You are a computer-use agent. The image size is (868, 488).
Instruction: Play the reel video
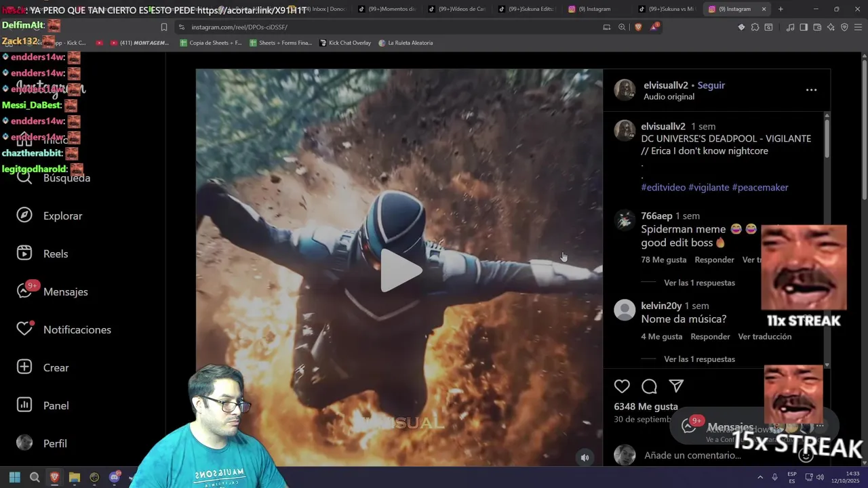pyautogui.click(x=400, y=270)
